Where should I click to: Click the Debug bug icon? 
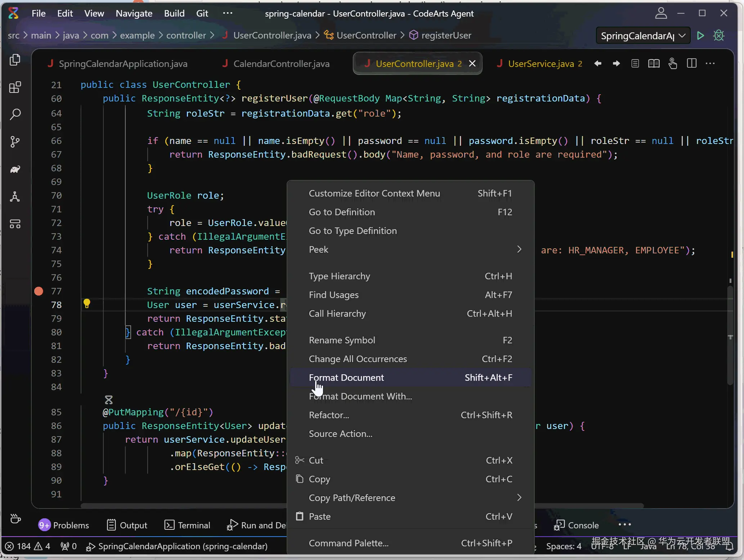719,36
